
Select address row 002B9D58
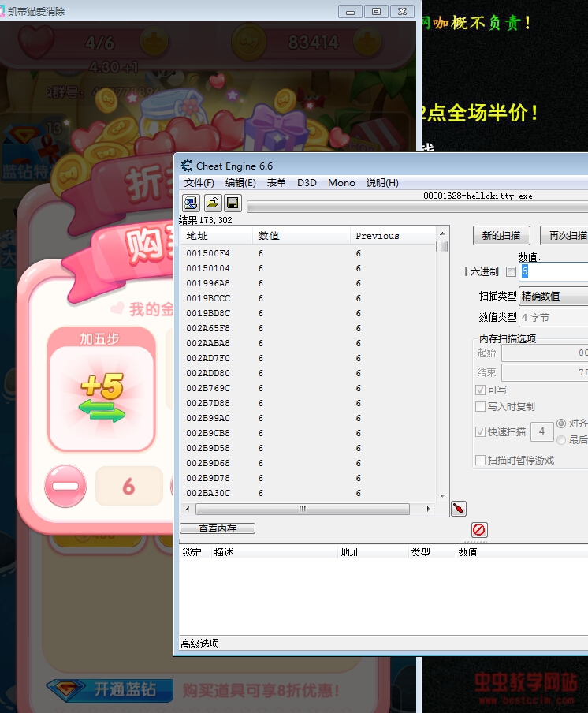click(308, 448)
